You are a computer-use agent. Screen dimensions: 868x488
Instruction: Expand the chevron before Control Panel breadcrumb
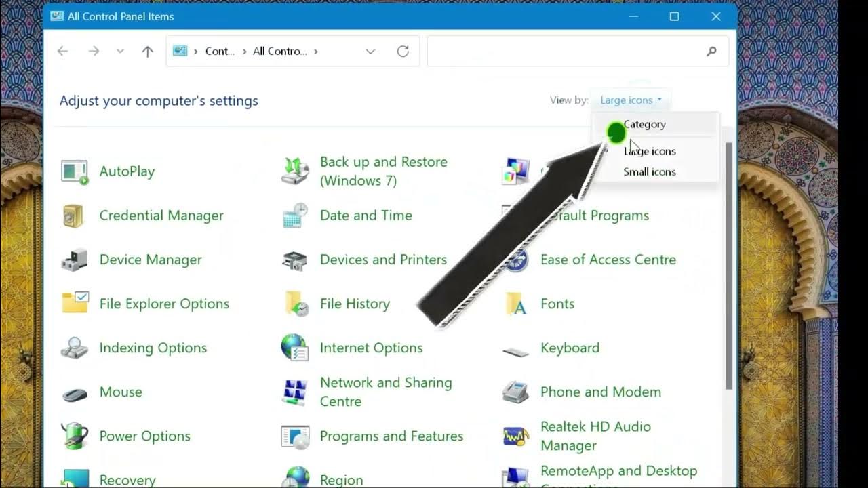point(196,51)
